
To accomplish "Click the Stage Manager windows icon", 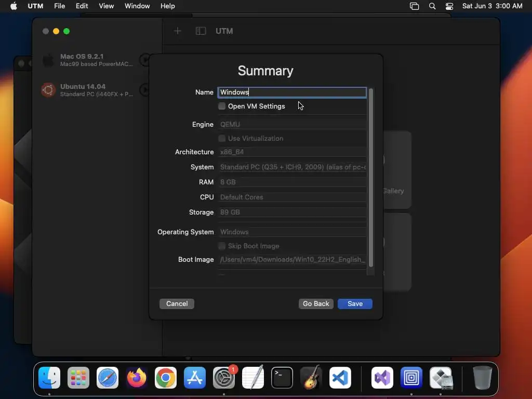I will 414,6.
